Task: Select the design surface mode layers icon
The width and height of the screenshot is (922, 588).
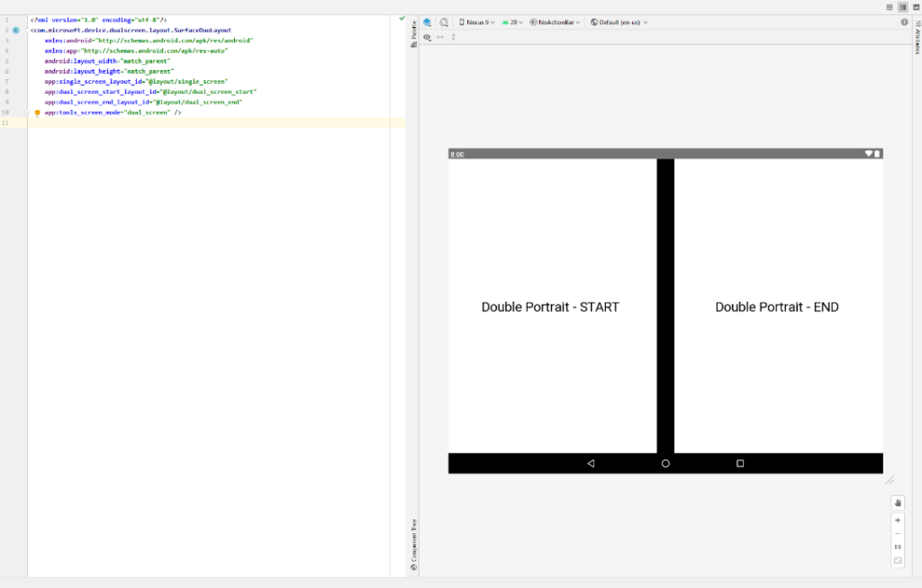Action: [x=426, y=22]
